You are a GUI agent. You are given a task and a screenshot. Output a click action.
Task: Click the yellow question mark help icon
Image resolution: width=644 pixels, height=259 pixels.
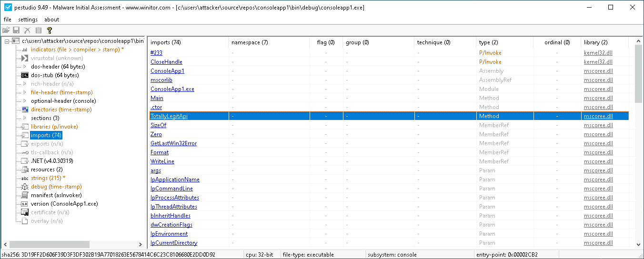point(49,30)
